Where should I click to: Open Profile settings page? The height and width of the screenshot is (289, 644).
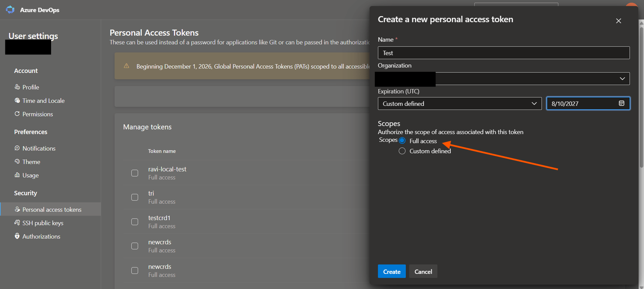coord(31,87)
